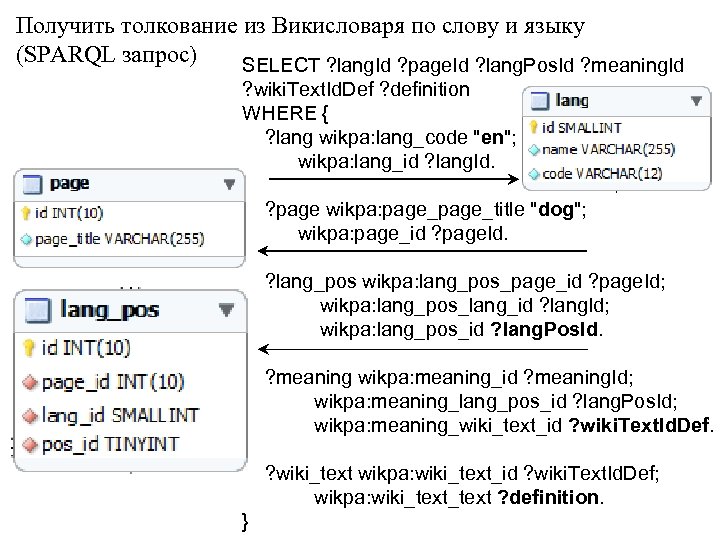720x540 pixels.
Task: Select column text 'id SMALLINT'
Action: pyautogui.click(x=581, y=128)
